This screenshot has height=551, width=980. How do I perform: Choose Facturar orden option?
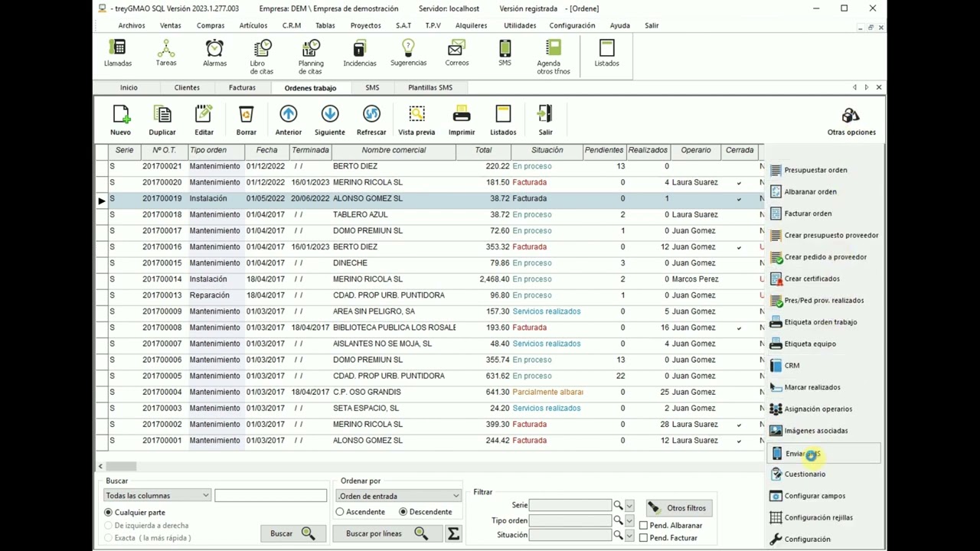[801, 214]
